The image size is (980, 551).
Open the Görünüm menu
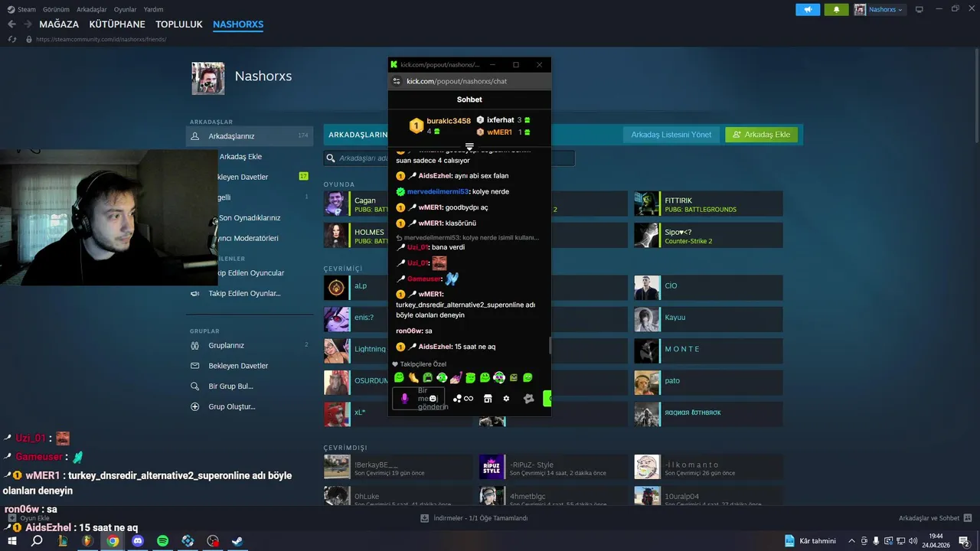(x=56, y=9)
